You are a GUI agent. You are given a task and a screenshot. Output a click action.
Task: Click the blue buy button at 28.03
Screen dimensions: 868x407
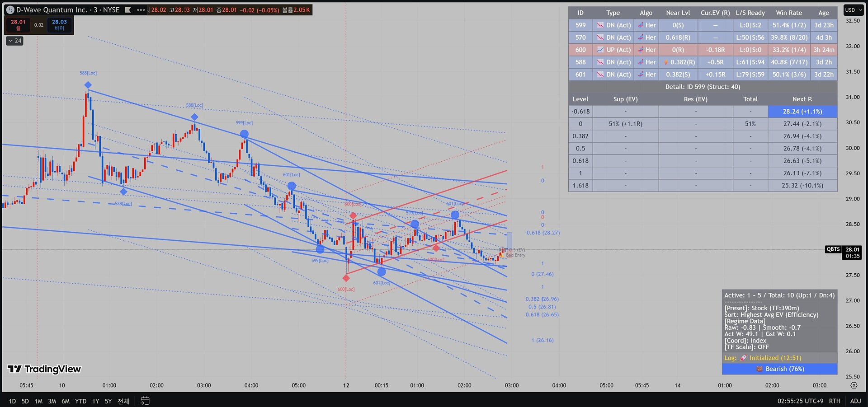click(x=59, y=24)
